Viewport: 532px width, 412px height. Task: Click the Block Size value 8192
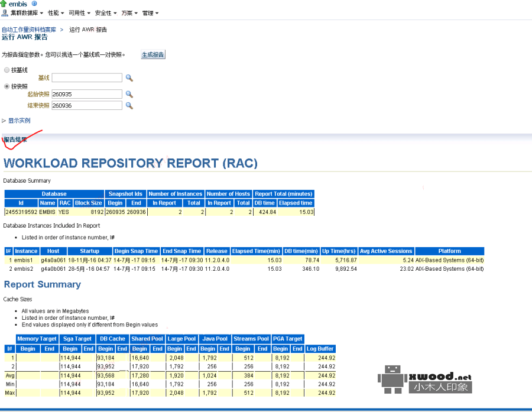tap(97, 212)
